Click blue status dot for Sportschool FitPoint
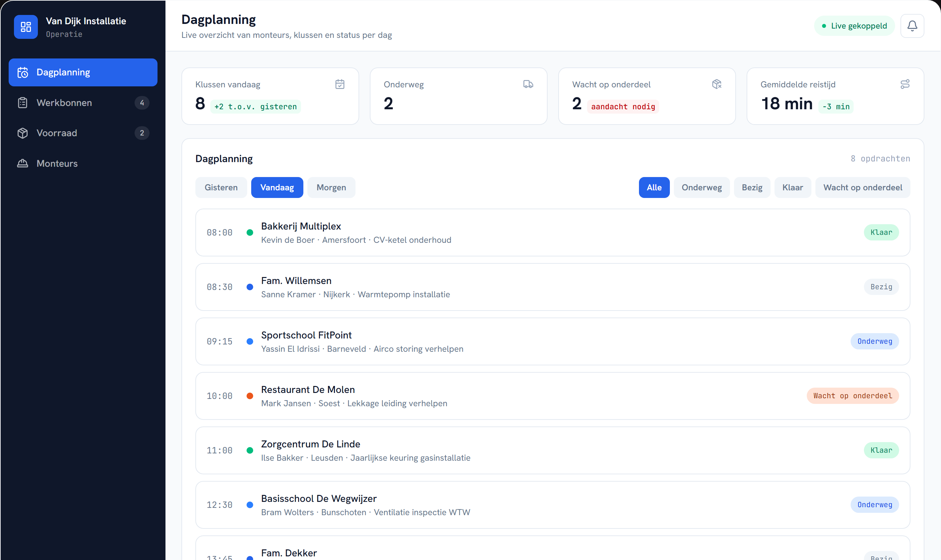 tap(250, 341)
